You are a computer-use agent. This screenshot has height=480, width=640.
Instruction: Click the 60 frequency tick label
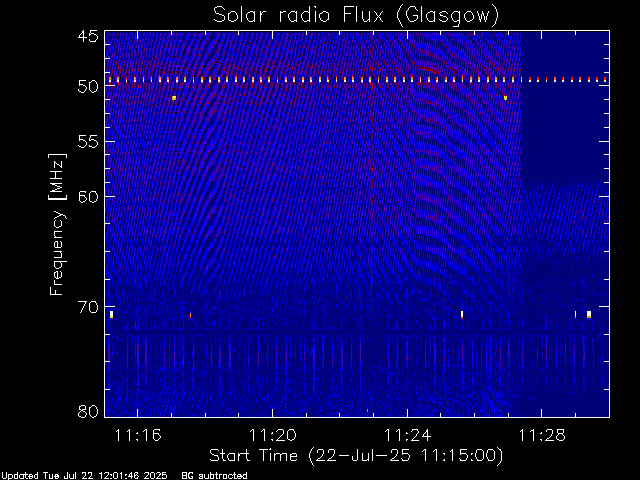pyautogui.click(x=88, y=196)
